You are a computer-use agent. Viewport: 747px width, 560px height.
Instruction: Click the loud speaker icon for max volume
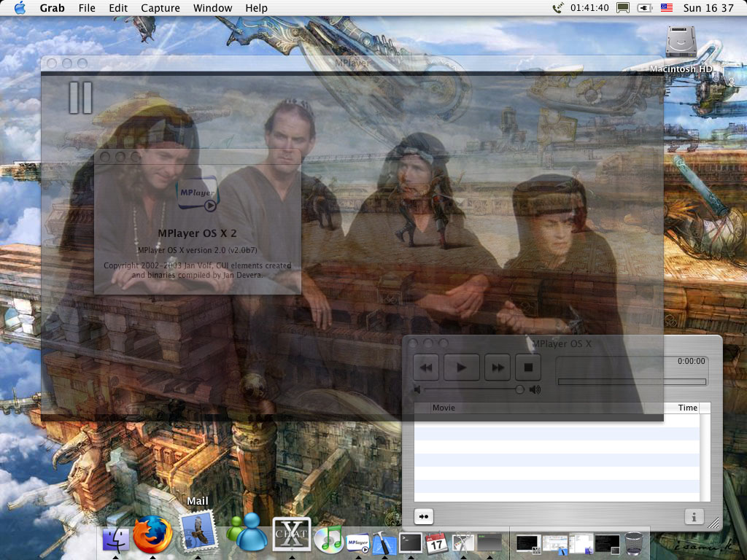[x=535, y=390]
